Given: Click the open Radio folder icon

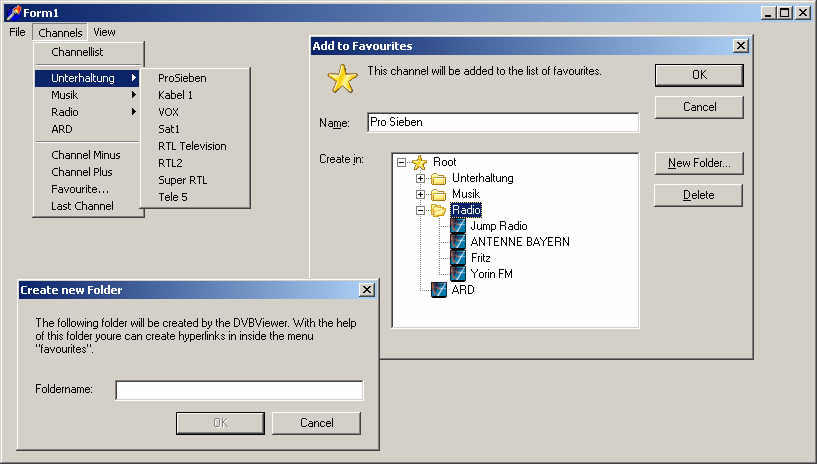Looking at the screenshot, I should click(439, 210).
